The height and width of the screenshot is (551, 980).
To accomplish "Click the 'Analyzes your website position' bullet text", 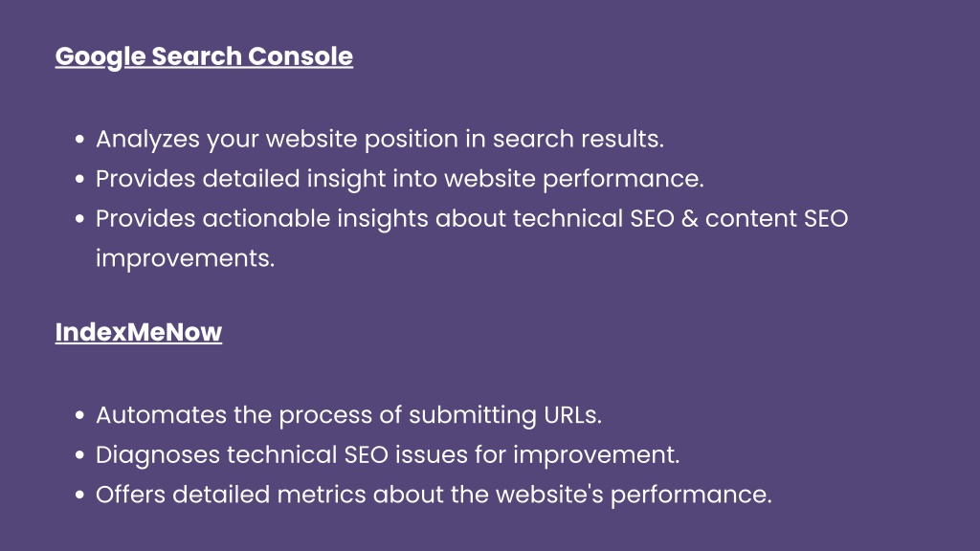I will (x=379, y=140).
